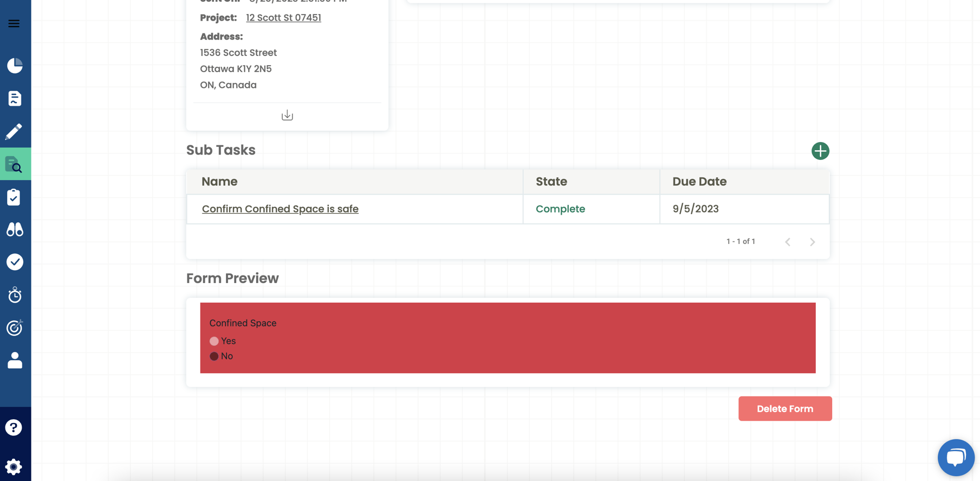Open the user profile icon
Screen dimensions: 980x481
(15, 360)
